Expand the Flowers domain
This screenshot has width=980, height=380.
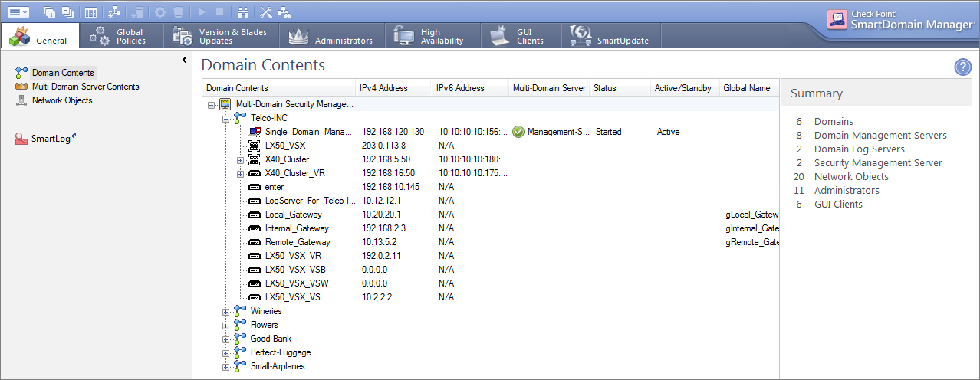(x=226, y=325)
